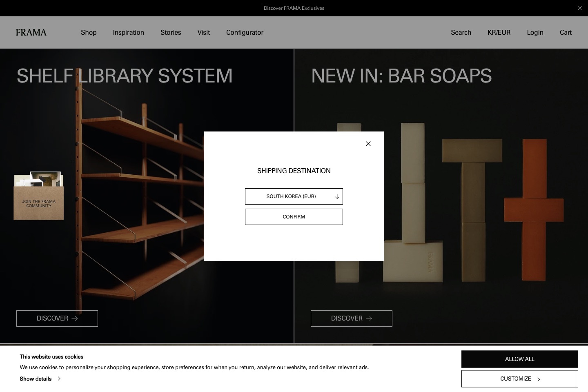Open the Shop menu

click(89, 32)
